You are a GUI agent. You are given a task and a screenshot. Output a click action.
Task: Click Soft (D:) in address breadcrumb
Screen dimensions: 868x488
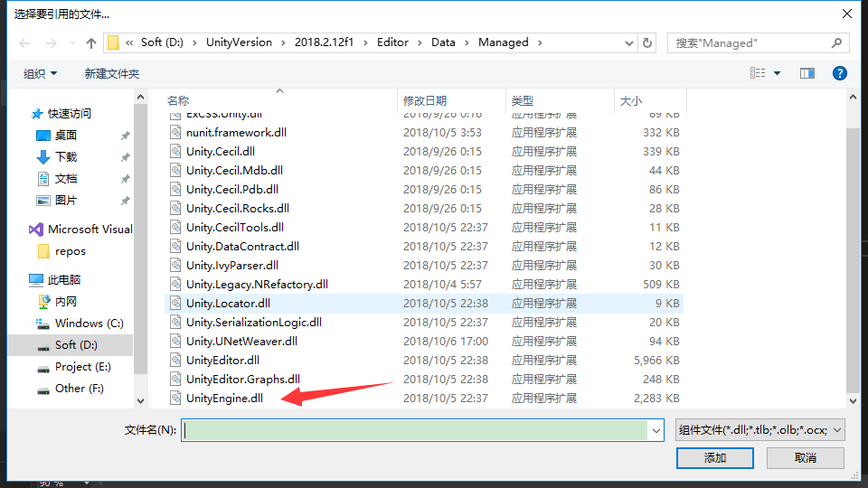coord(162,42)
